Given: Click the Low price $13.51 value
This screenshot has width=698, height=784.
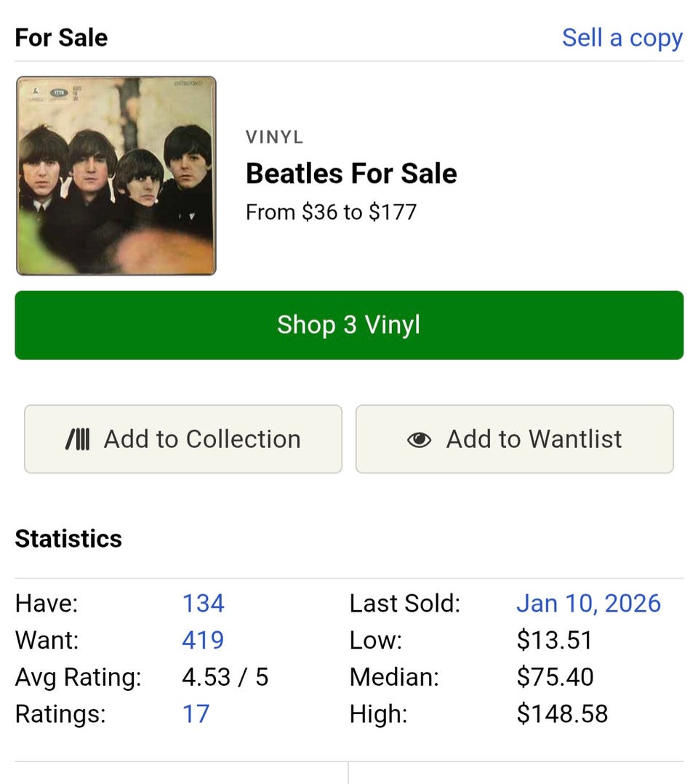Looking at the screenshot, I should click(554, 641).
